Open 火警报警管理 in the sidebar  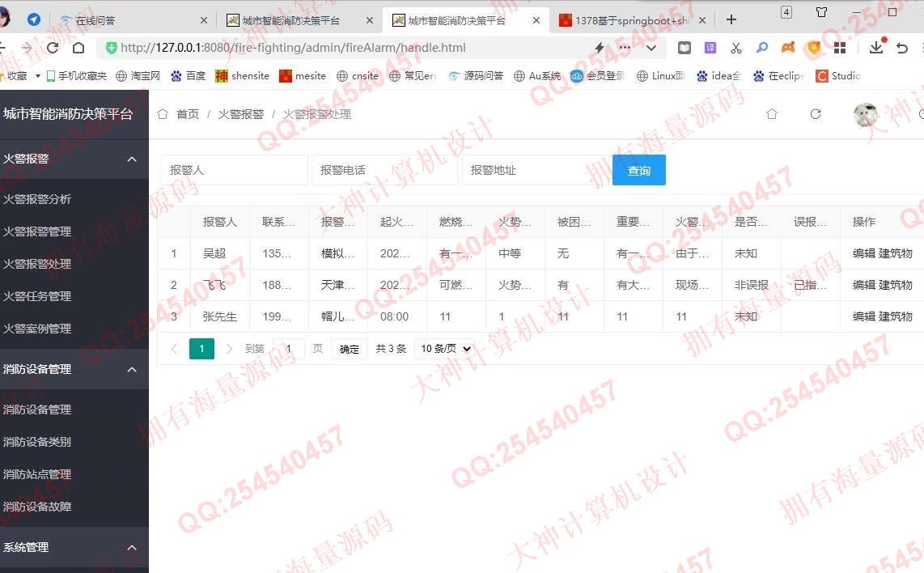tap(37, 231)
